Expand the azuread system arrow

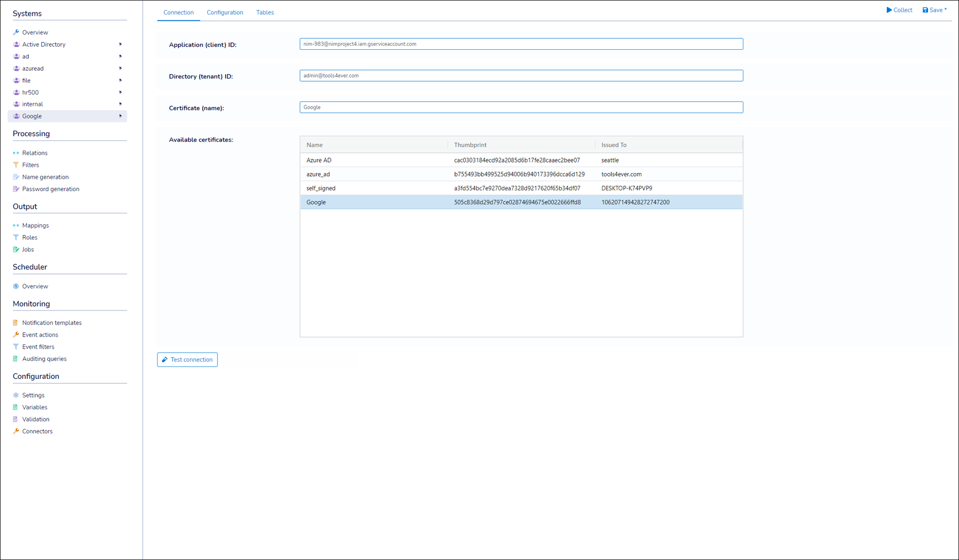[120, 68]
